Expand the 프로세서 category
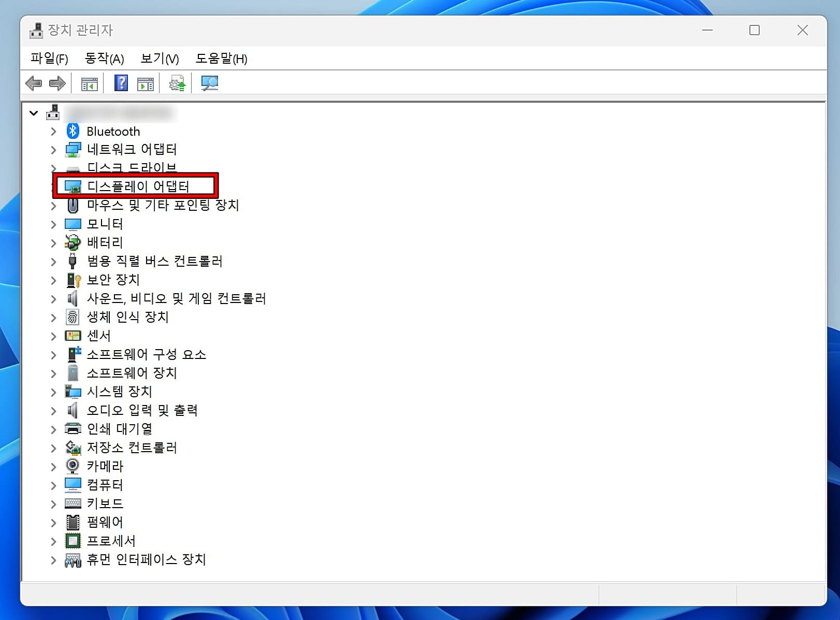The height and width of the screenshot is (620, 840). point(53,541)
